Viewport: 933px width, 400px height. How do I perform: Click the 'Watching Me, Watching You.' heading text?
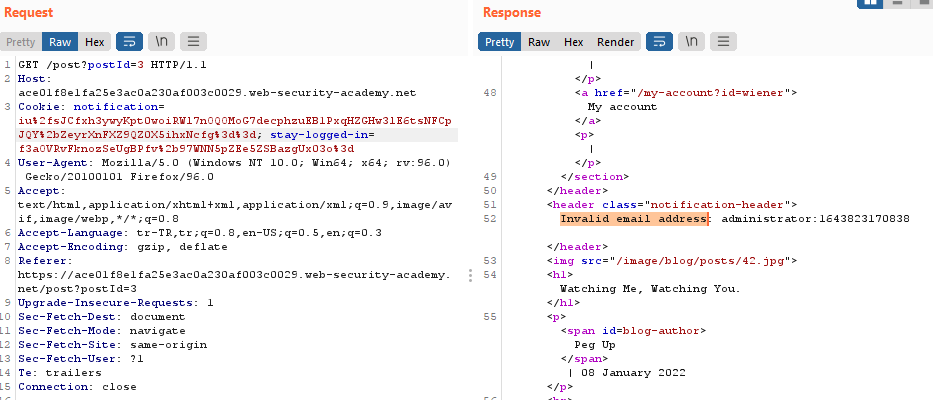(x=650, y=289)
